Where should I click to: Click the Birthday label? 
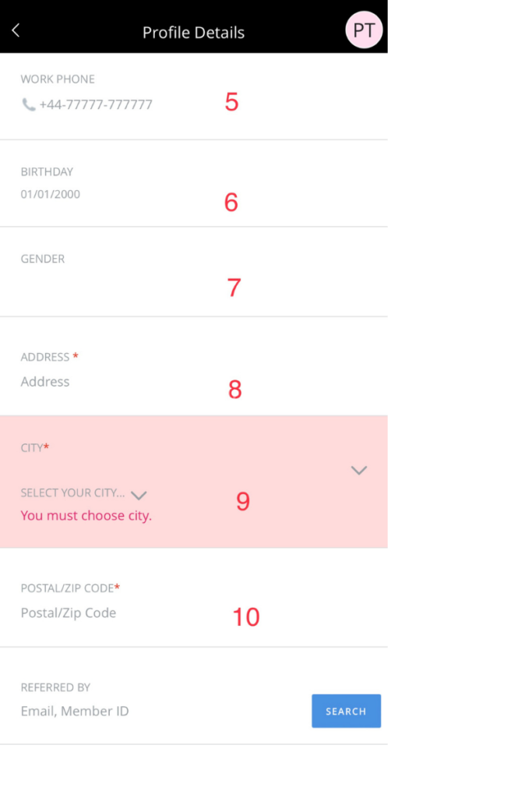[47, 172]
